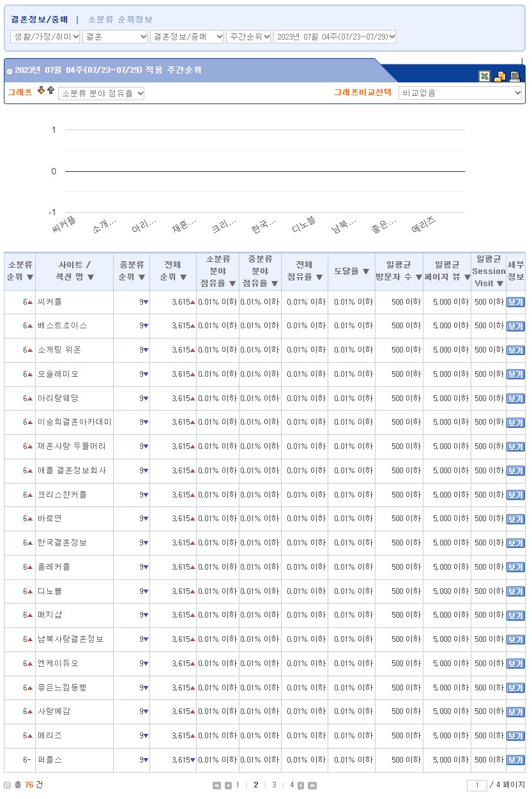
Task: Go to the next results page
Action: point(301,786)
